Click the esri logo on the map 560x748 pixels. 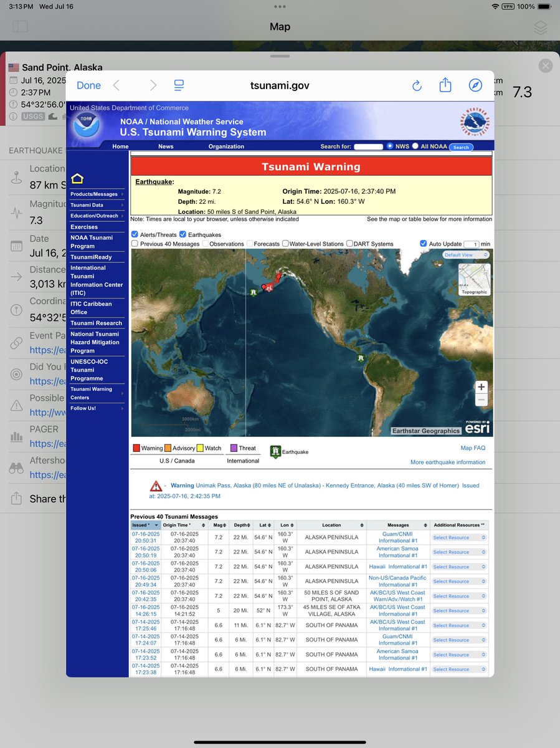(x=477, y=428)
